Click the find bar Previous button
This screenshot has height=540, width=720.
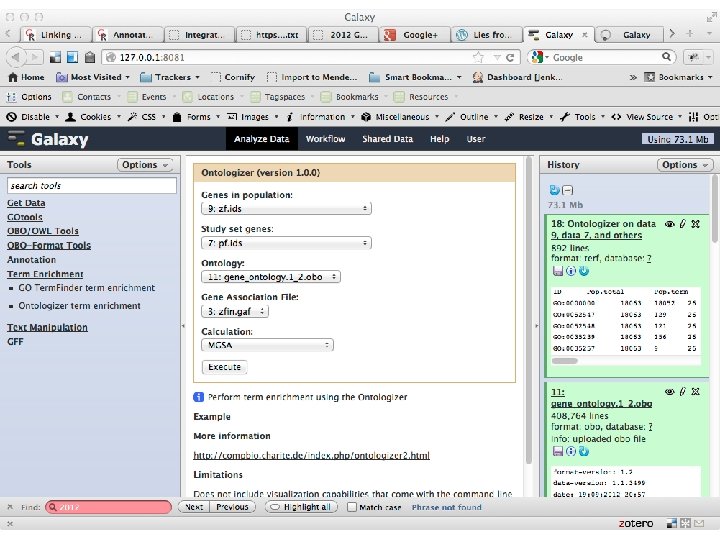232,507
